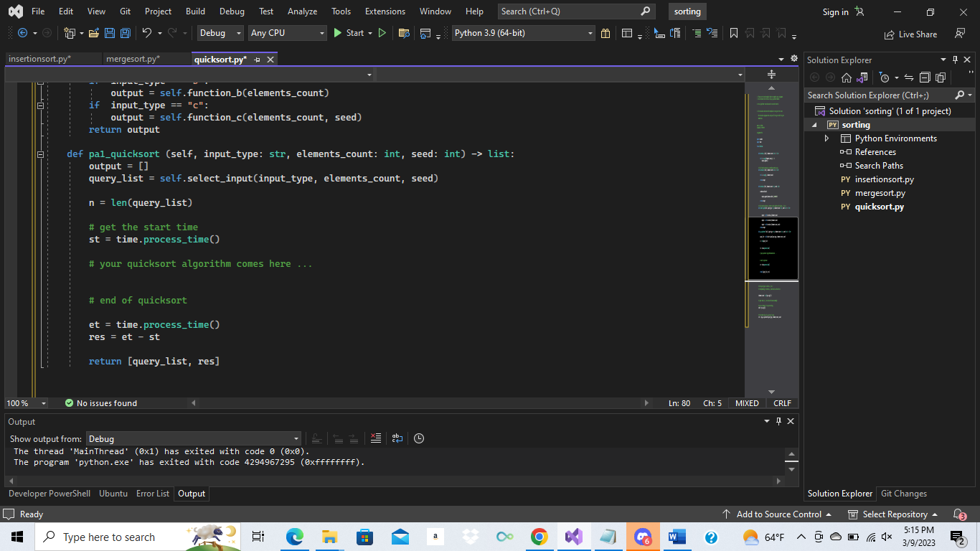Screen dimensions: 980x551
Task: Toggle a bookmark with the bookmark icon
Action: pyautogui.click(x=734, y=33)
